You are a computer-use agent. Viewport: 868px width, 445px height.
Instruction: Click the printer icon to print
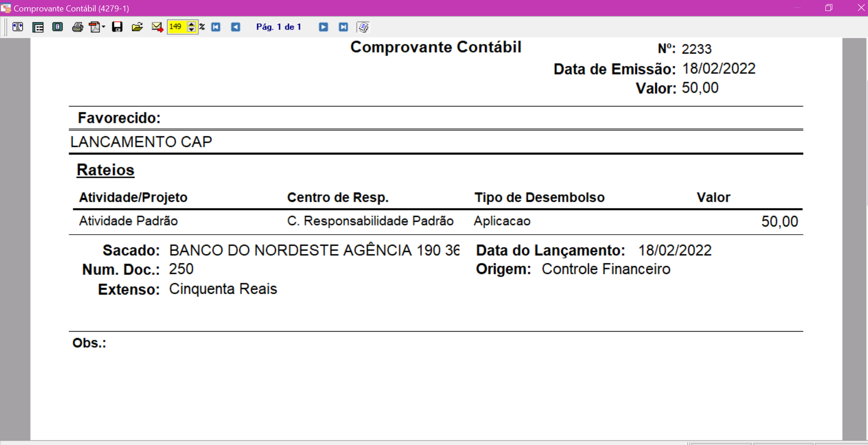point(77,27)
